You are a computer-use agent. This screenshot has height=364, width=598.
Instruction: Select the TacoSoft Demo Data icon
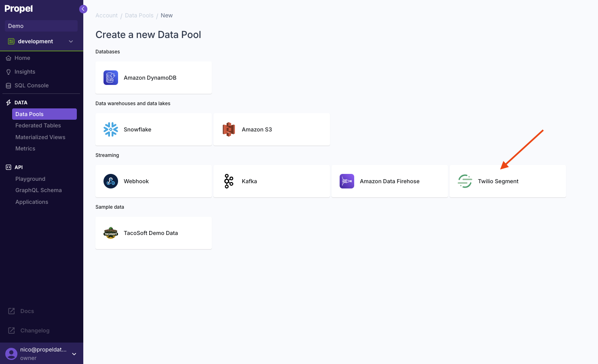[x=110, y=233]
